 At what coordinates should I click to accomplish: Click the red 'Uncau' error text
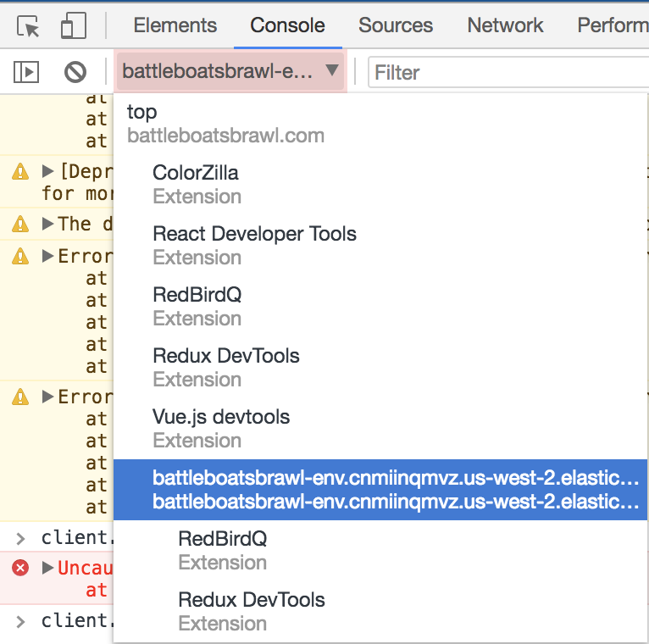click(x=86, y=568)
